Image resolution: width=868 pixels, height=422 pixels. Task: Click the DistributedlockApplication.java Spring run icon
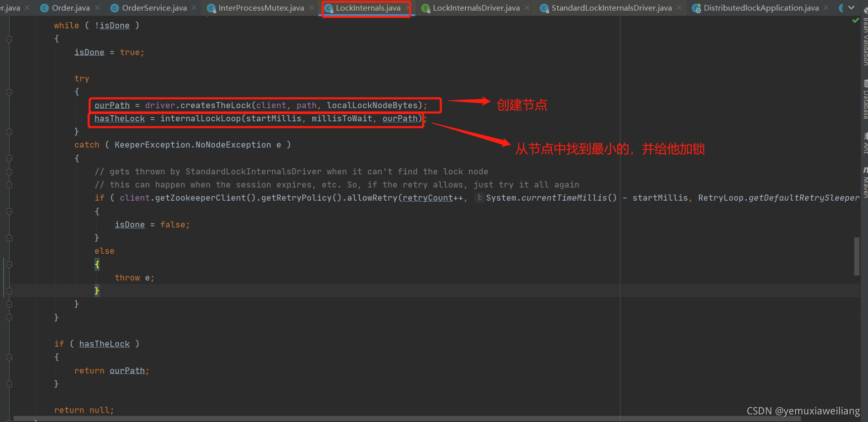[696, 8]
